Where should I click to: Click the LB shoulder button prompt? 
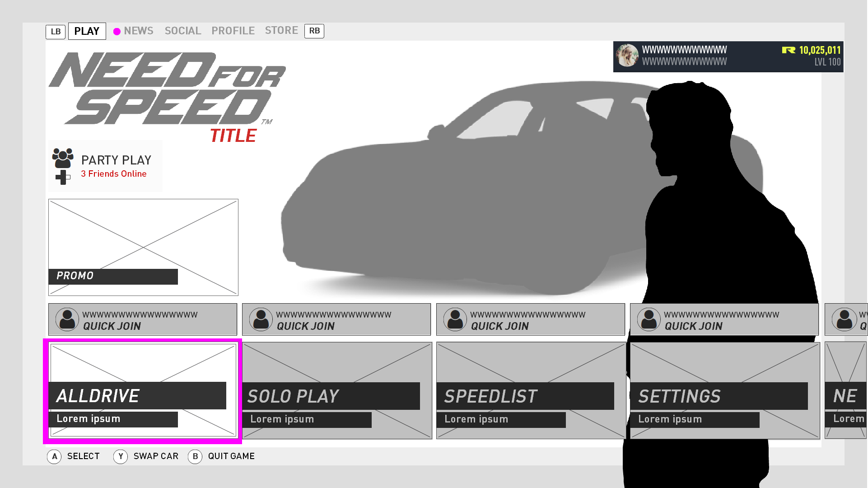(56, 31)
